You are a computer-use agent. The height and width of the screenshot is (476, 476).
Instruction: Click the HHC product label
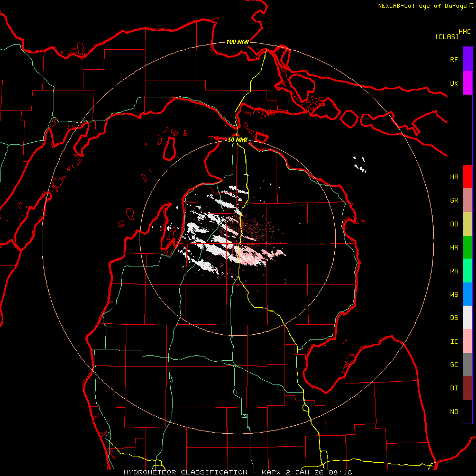tap(465, 32)
